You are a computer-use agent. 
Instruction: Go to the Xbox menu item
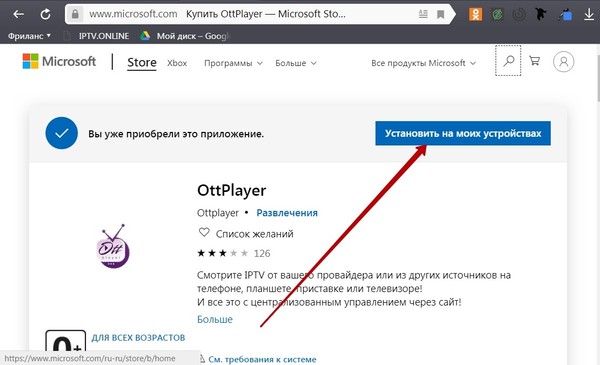(x=177, y=63)
